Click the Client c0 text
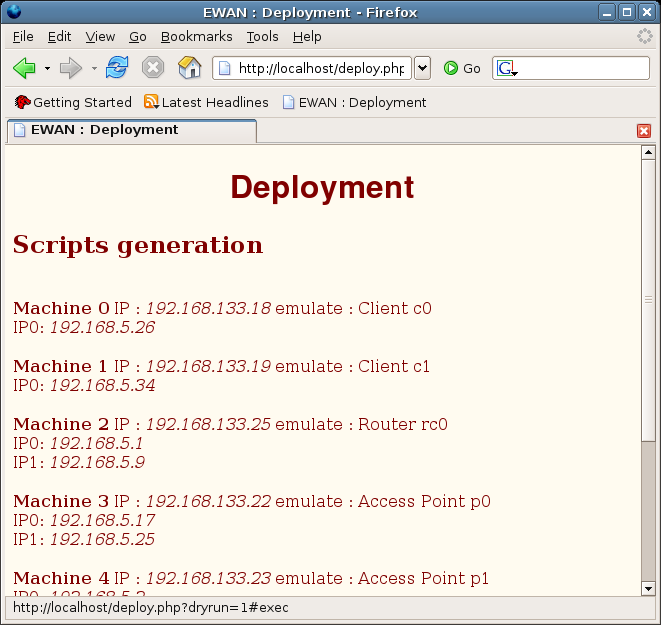 (x=395, y=308)
